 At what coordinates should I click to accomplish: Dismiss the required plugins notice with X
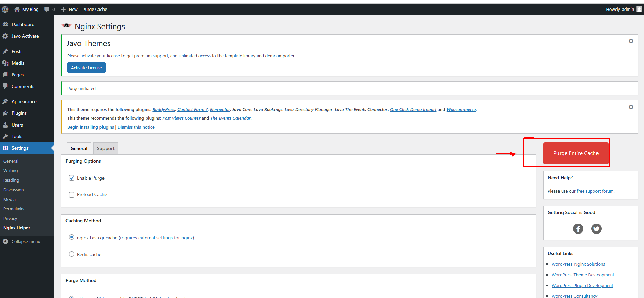coord(631,107)
